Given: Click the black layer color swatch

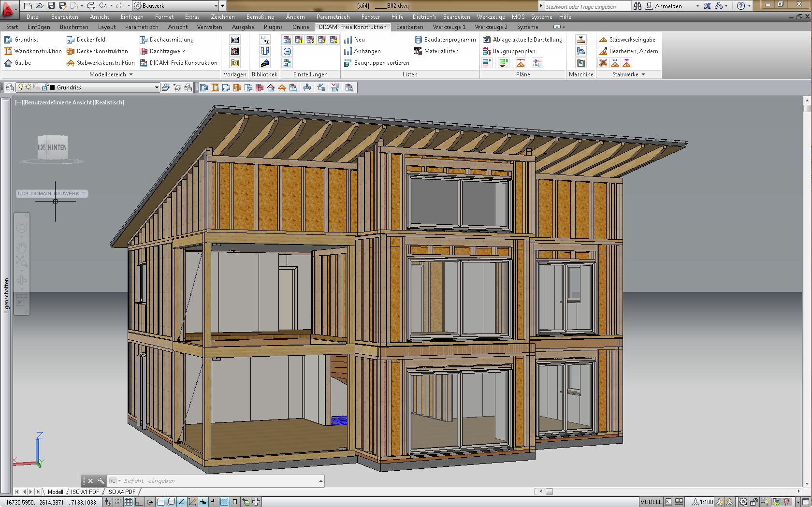Looking at the screenshot, I should point(52,87).
